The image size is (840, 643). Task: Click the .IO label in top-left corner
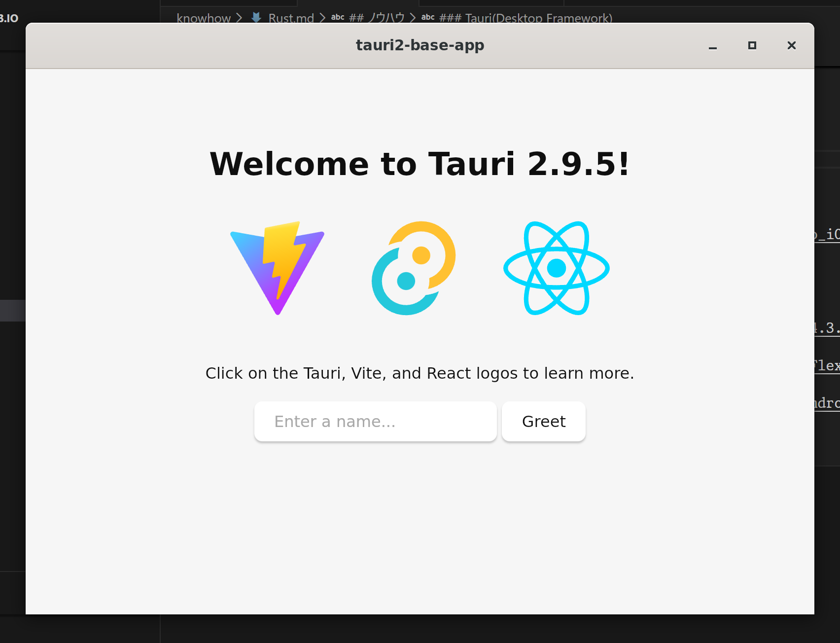pyautogui.click(x=9, y=18)
